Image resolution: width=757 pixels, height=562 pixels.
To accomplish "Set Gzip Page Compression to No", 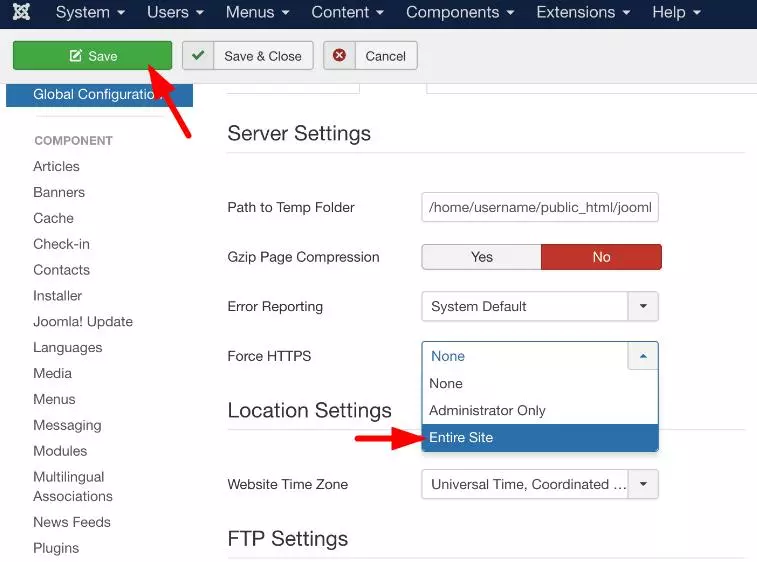I will (601, 257).
